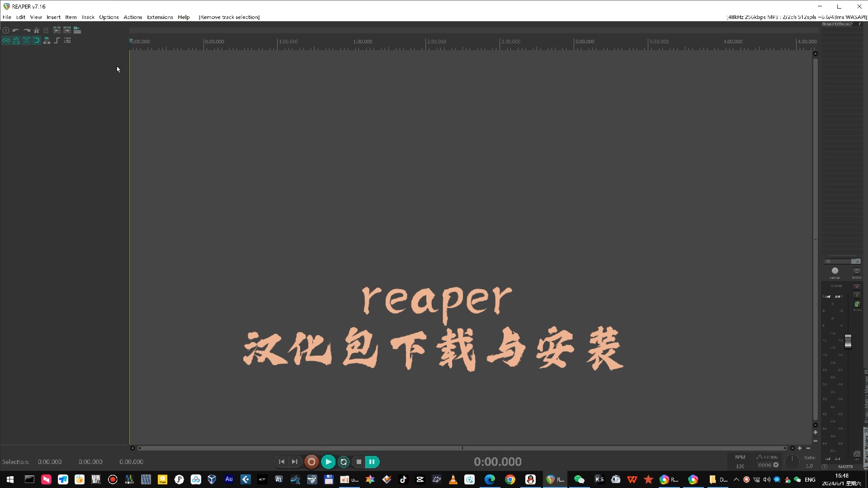The width and height of the screenshot is (868, 488).
Task: Go to end of project button
Action: (295, 462)
